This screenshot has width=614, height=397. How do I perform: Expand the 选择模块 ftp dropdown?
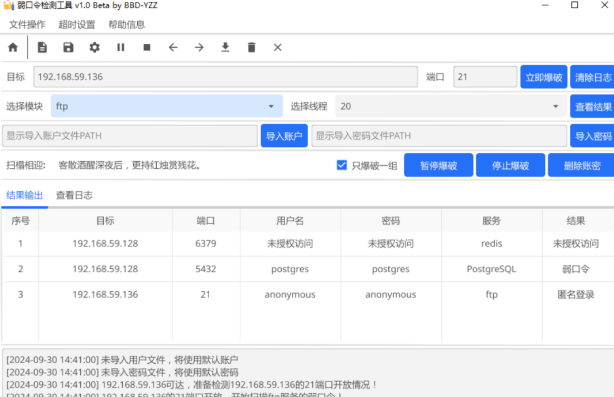point(167,106)
